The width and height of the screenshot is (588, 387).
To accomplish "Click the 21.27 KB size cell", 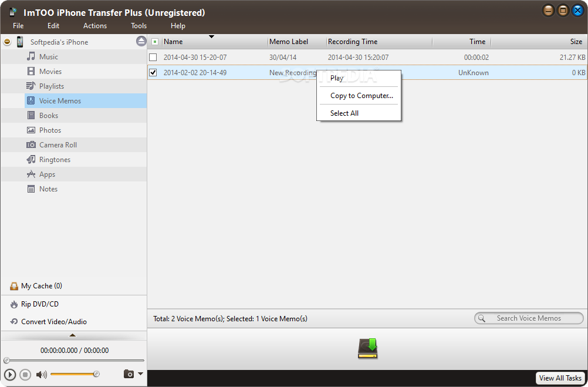I will pos(572,58).
